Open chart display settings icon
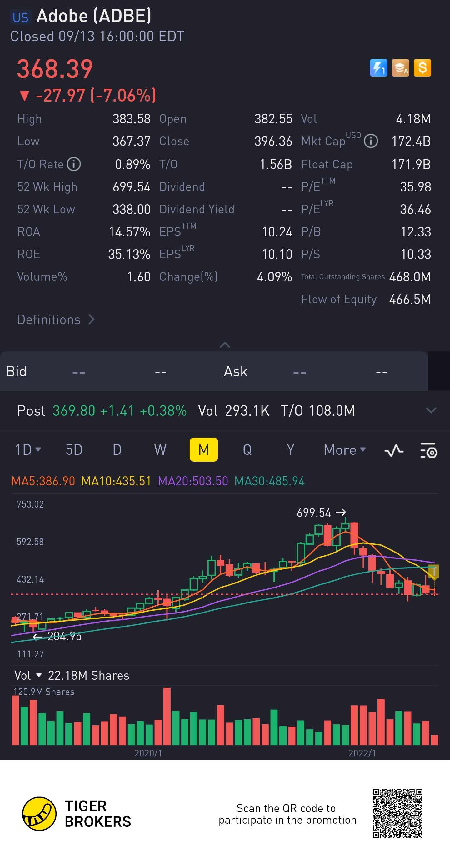 click(x=429, y=450)
